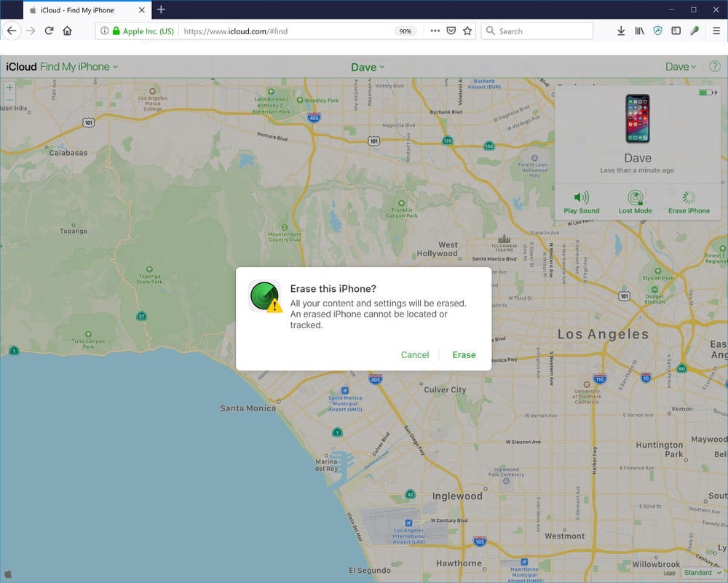Click Santa Monica Municipal Airport marker
This screenshot has width=728, height=583.
point(345,391)
